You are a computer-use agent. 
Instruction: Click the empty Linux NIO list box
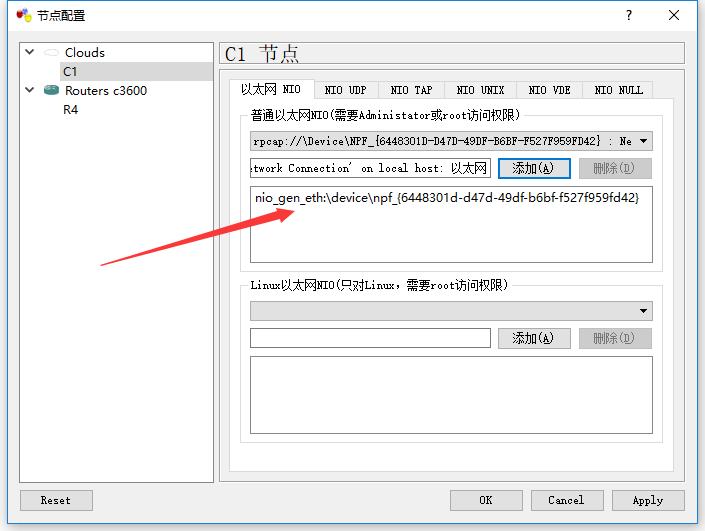451,395
